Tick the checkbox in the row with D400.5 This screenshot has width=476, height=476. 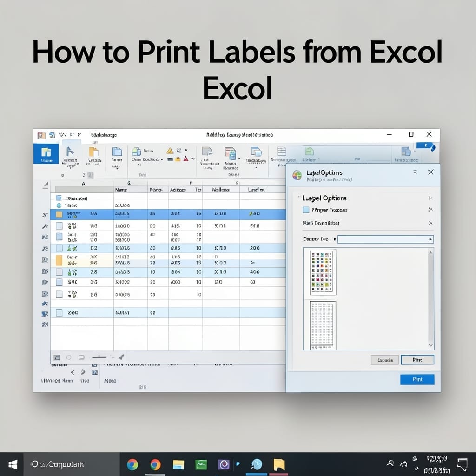[59, 294]
